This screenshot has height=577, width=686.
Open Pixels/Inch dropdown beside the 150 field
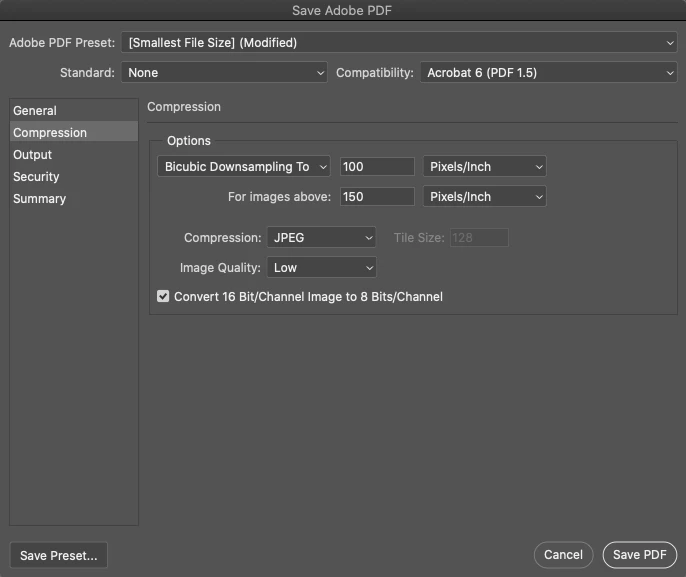(x=484, y=196)
